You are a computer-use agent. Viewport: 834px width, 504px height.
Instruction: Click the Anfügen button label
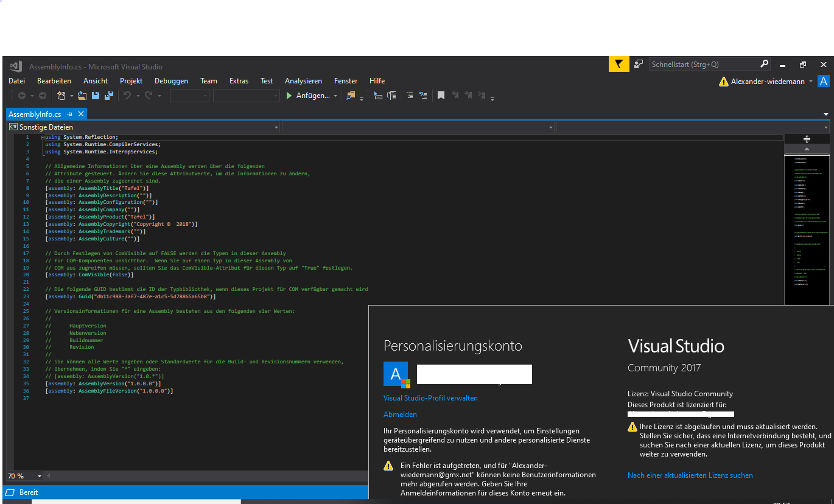click(313, 96)
